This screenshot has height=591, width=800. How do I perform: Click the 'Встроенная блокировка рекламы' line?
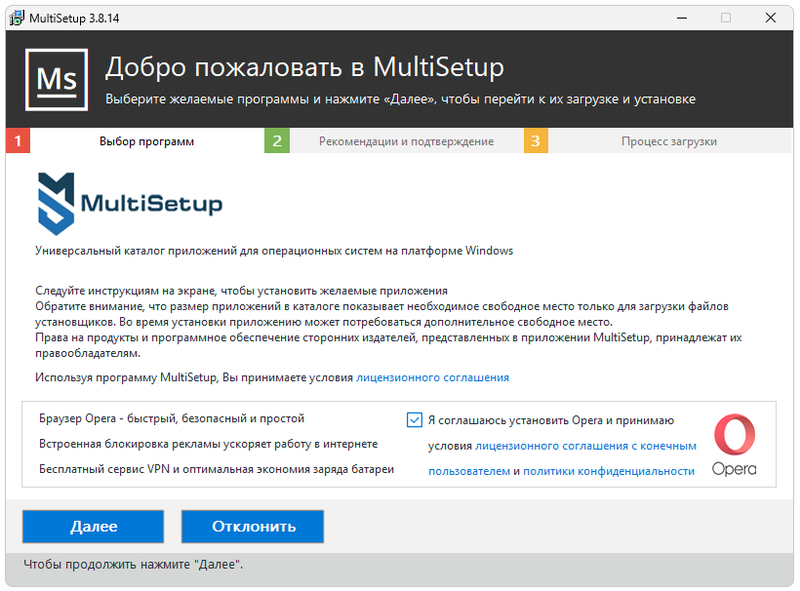[x=208, y=444]
